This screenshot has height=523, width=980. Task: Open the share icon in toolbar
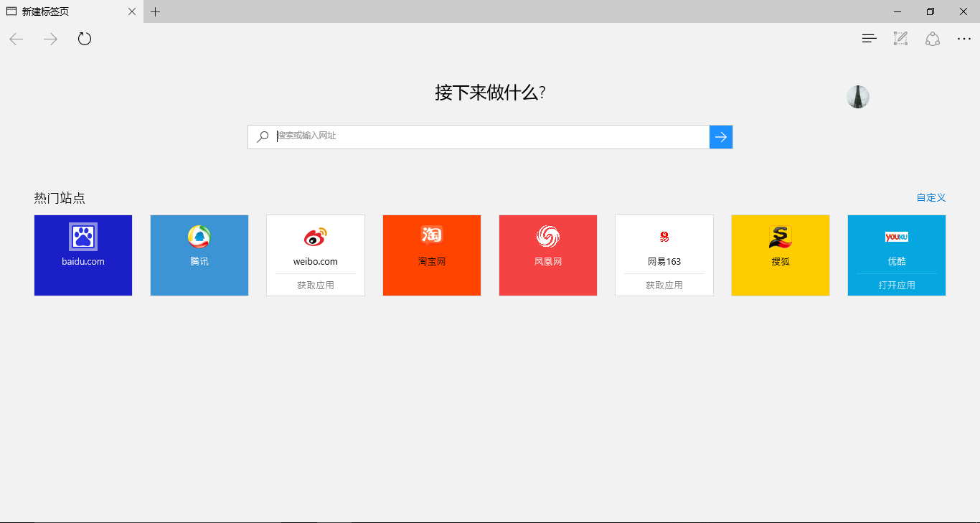pos(933,39)
